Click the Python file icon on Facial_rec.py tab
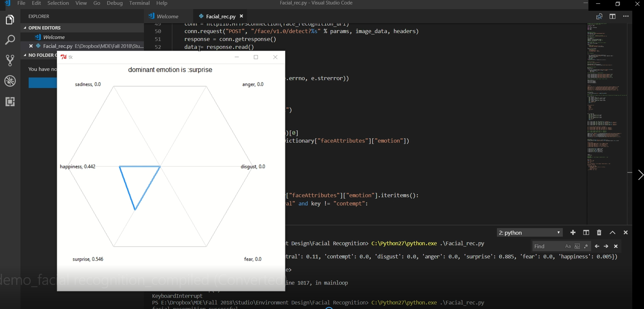644x309 pixels. 201,16
